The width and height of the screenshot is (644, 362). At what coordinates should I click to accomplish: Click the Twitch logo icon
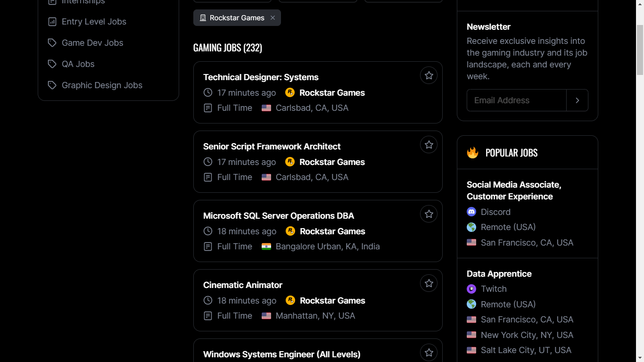tap(471, 289)
